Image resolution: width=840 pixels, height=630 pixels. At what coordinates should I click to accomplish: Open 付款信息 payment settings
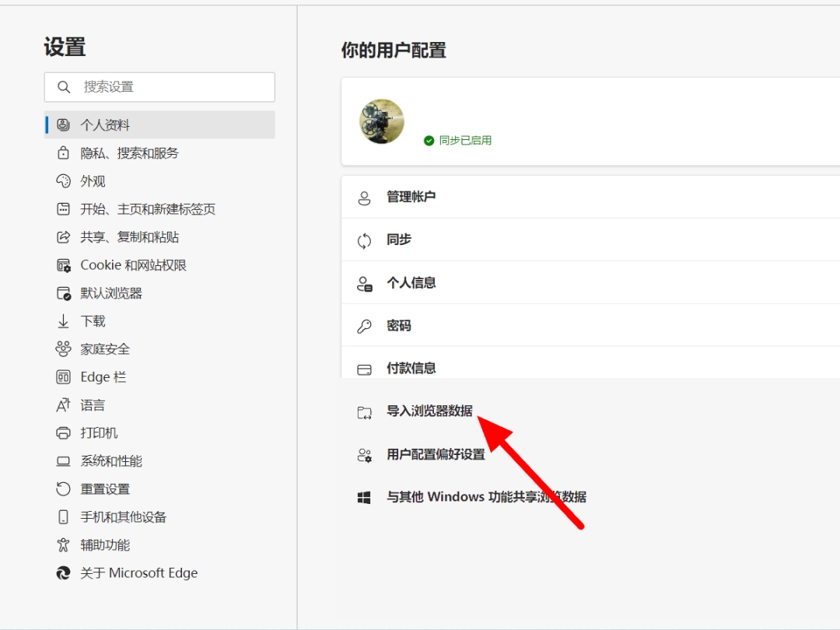590,363
